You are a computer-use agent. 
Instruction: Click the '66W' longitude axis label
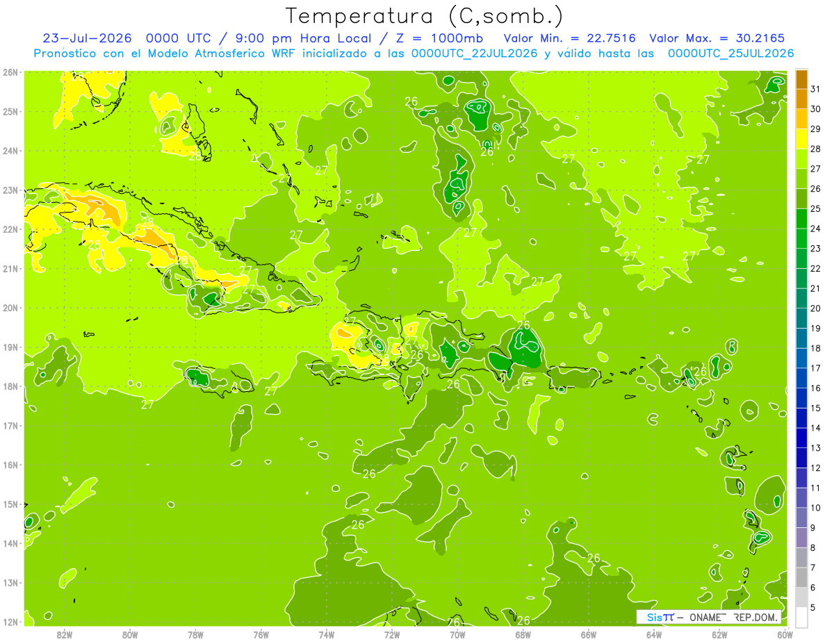(589, 634)
